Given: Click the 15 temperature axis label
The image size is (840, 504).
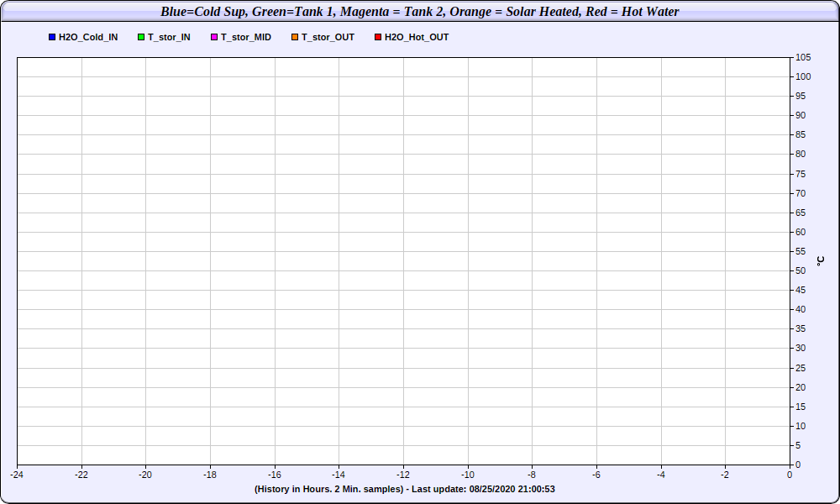Looking at the screenshot, I should [x=801, y=407].
